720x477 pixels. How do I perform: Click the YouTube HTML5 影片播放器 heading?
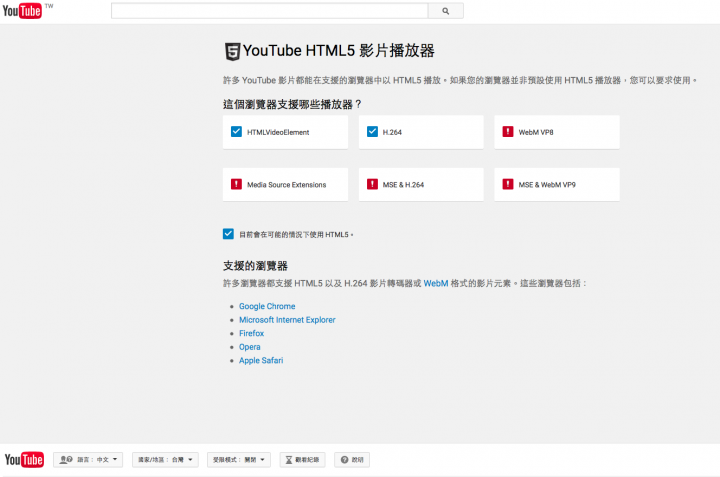[x=339, y=51]
